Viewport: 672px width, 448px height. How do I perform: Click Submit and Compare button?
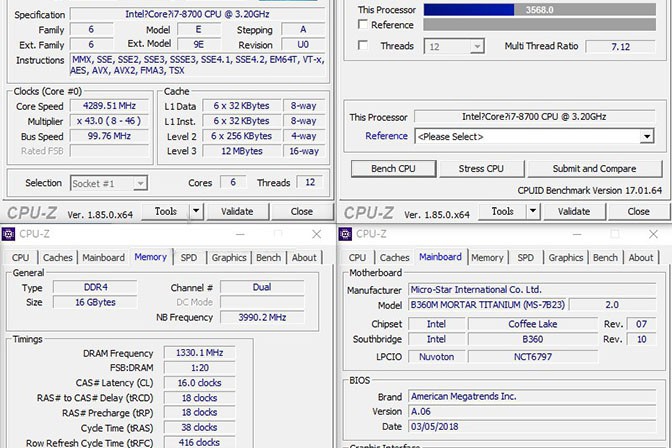(594, 169)
